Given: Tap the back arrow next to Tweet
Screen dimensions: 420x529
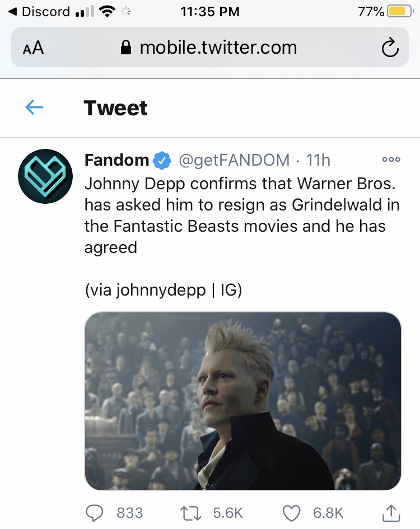Looking at the screenshot, I should tap(34, 107).
